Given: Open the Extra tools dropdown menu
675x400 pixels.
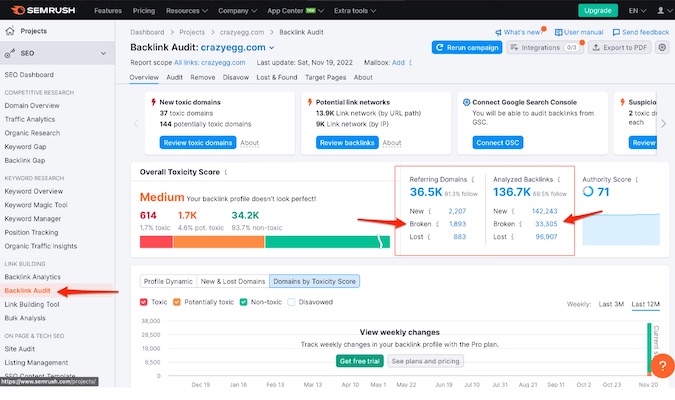Looking at the screenshot, I should pos(355,11).
